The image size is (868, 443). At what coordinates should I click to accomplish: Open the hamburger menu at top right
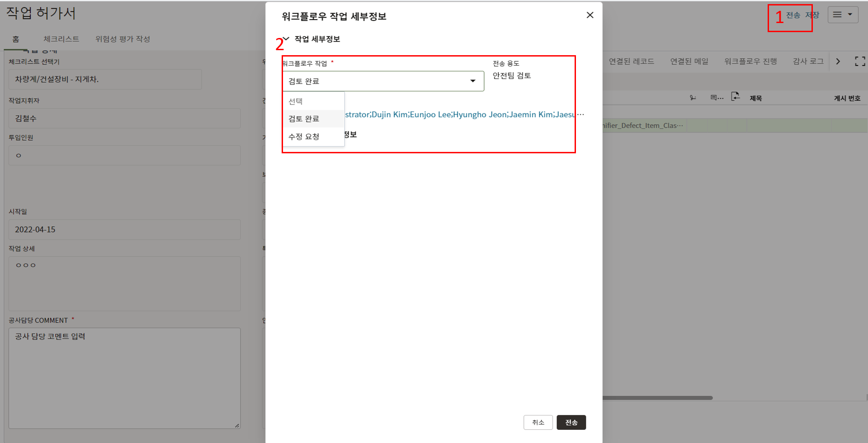tap(842, 15)
